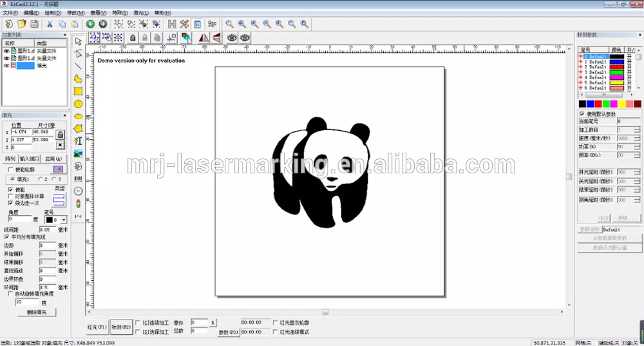Click the horizontal mirror icon
Viewport: 644px width, 346px height.
click(204, 38)
